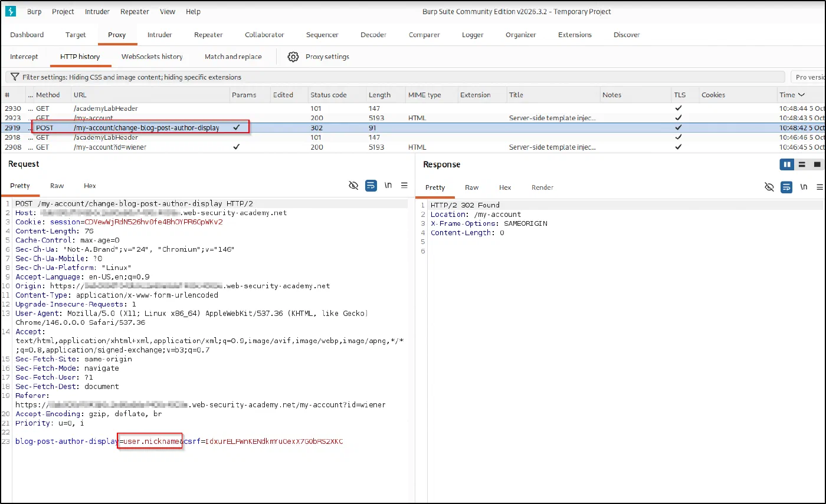
Task: Click the session cookie value in request
Action: [154, 222]
